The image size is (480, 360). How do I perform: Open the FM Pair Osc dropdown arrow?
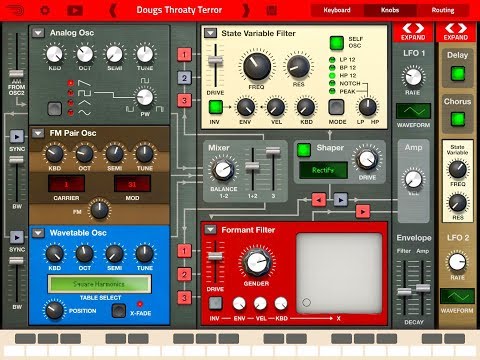[38, 133]
